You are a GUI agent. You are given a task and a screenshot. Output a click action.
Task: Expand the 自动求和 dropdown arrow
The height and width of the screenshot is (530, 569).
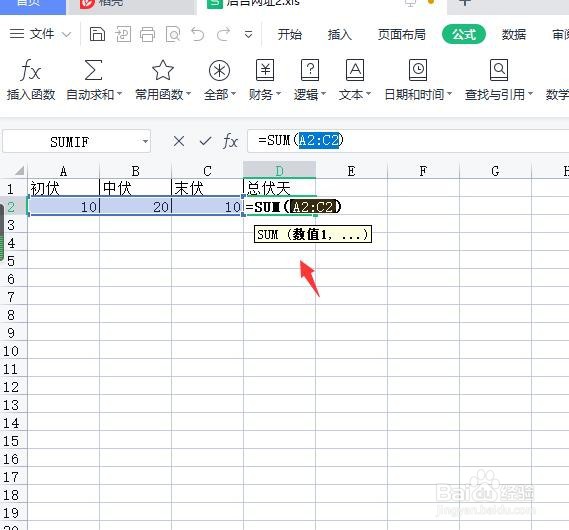pos(119,94)
